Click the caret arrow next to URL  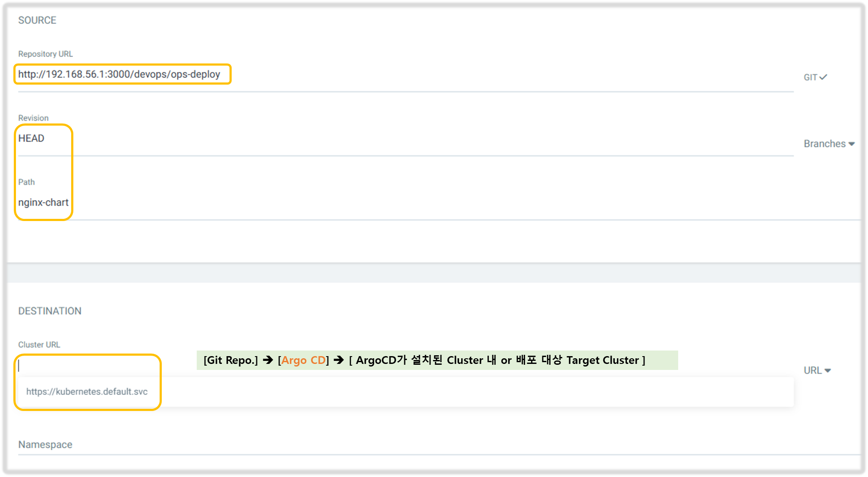point(827,371)
